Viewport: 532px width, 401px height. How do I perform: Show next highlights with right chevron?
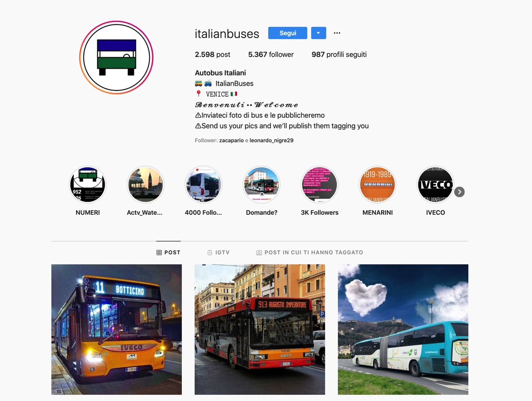(x=459, y=192)
